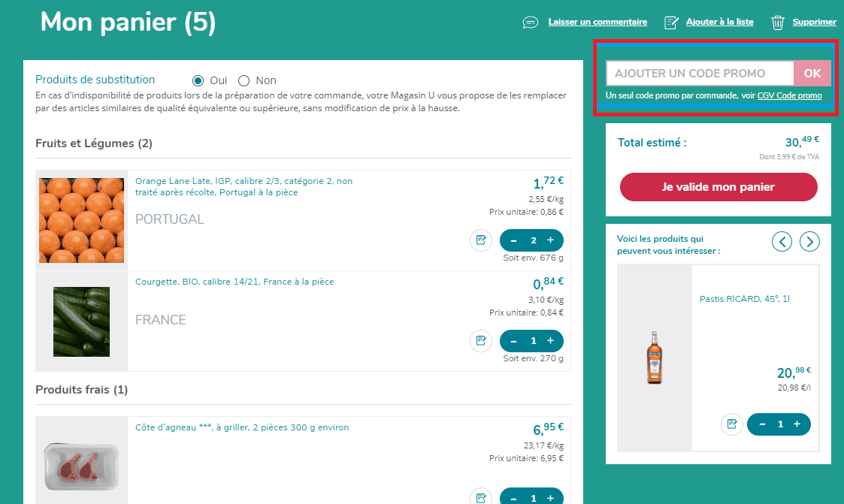Screen dimensions: 844x504
Task: Click the Je valide mon panier button
Action: click(718, 187)
